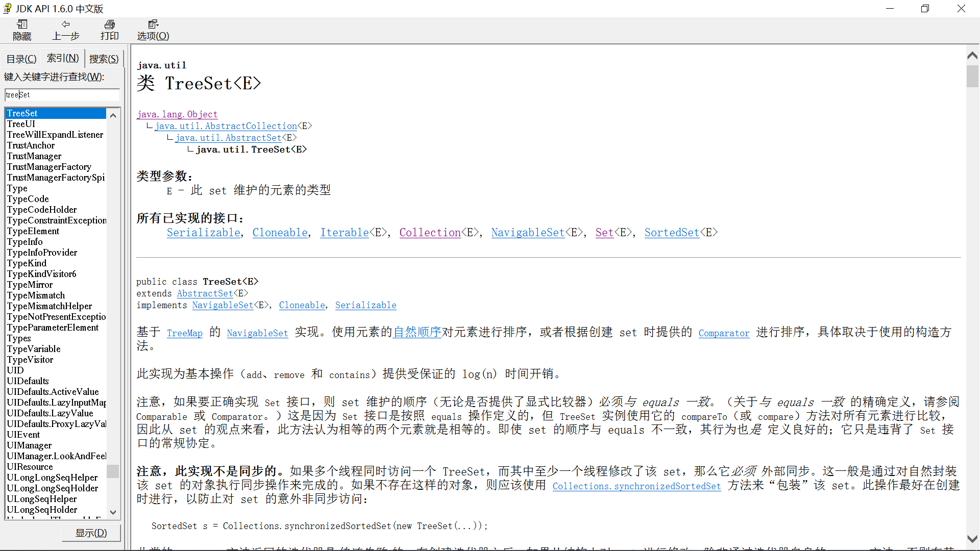
Task: Click the keyword search input field
Action: (x=62, y=95)
